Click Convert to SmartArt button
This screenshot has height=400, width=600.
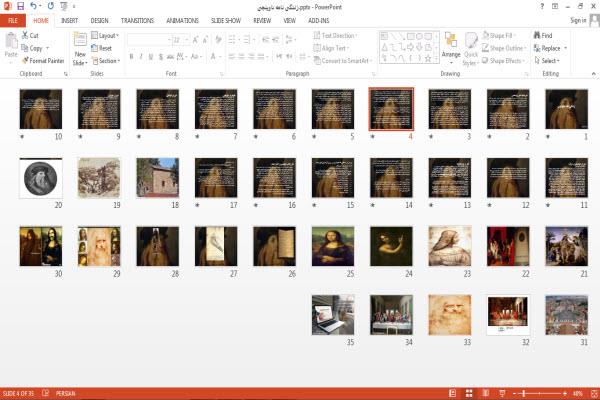(x=342, y=61)
